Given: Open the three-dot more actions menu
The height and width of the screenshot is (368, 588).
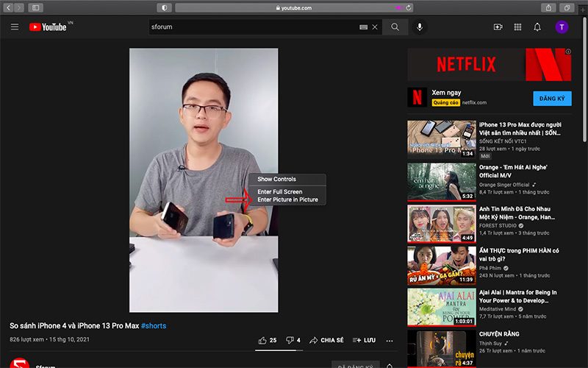Looking at the screenshot, I should tap(390, 340).
